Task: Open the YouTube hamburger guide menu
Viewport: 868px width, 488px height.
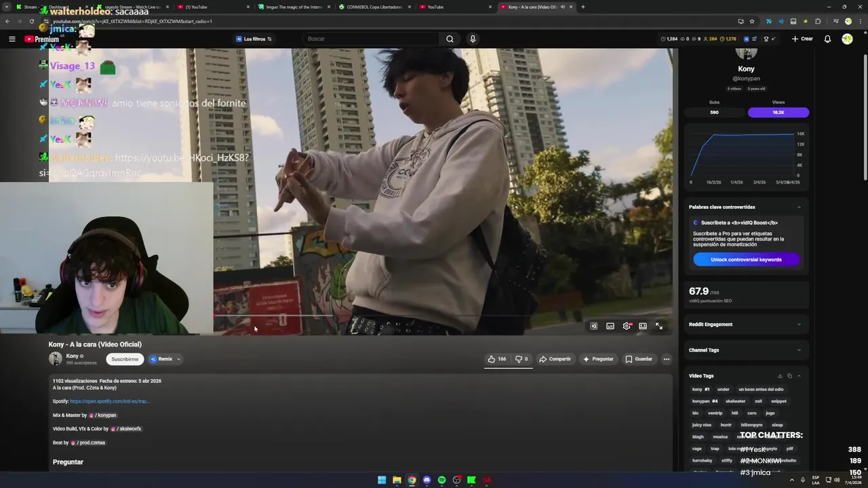Action: 12,39
